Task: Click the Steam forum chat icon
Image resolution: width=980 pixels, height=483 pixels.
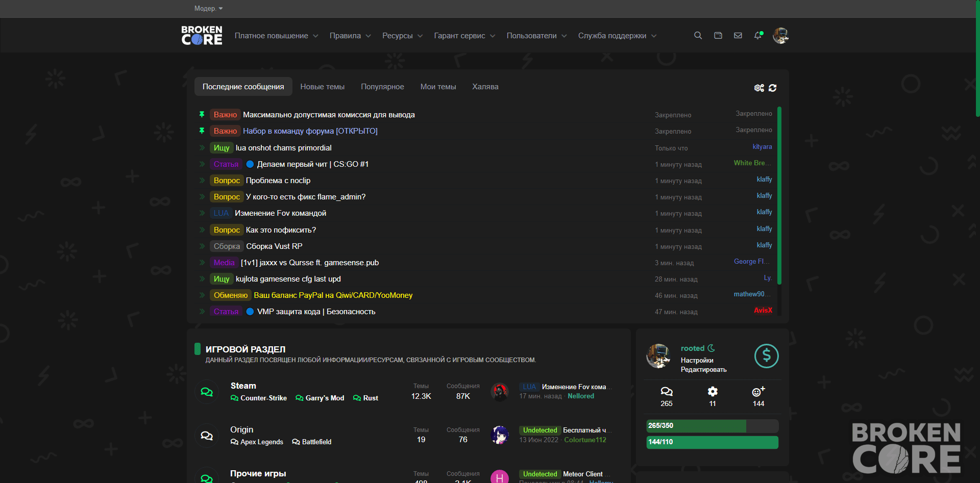Action: tap(207, 392)
